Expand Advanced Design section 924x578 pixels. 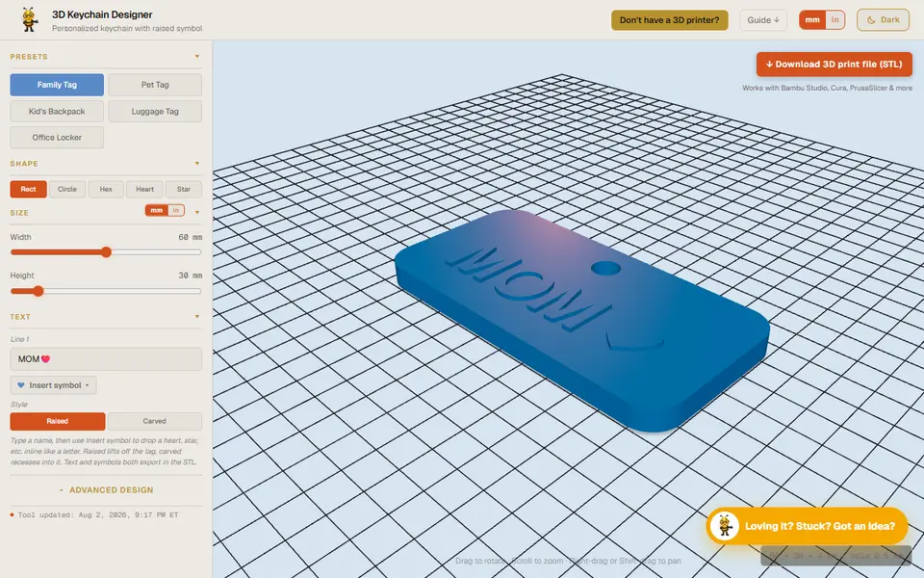coord(106,490)
